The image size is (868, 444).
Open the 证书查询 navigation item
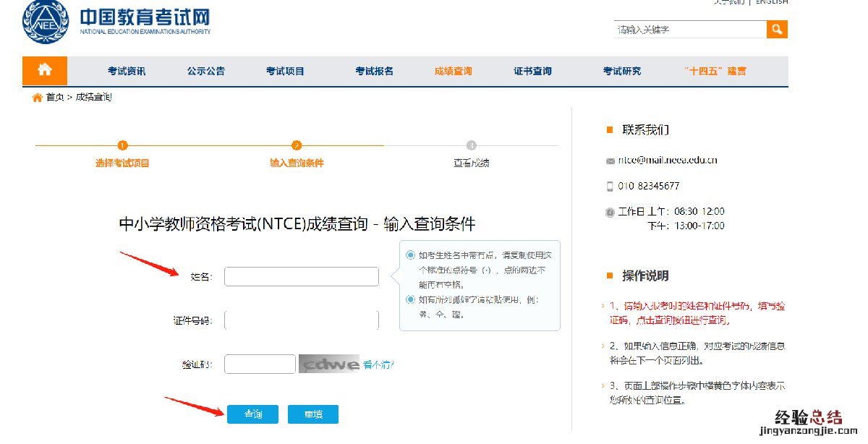pyautogui.click(x=532, y=71)
